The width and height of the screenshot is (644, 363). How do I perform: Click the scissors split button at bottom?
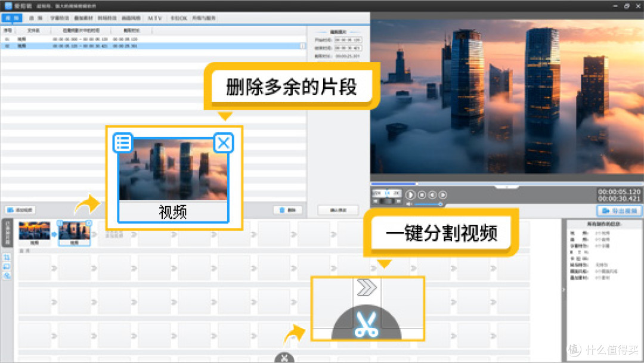pos(284,358)
